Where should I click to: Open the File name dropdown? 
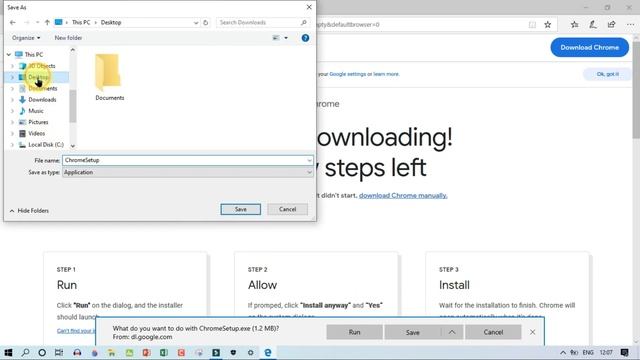click(309, 160)
